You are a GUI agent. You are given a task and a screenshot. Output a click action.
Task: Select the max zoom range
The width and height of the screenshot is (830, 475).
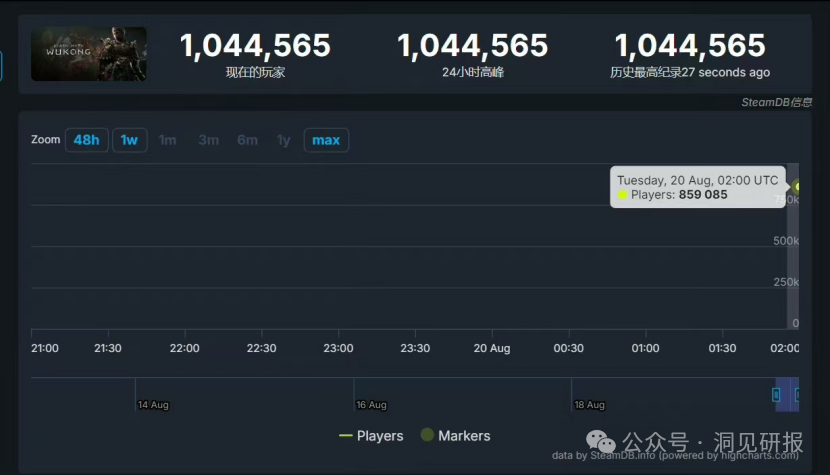coord(326,140)
